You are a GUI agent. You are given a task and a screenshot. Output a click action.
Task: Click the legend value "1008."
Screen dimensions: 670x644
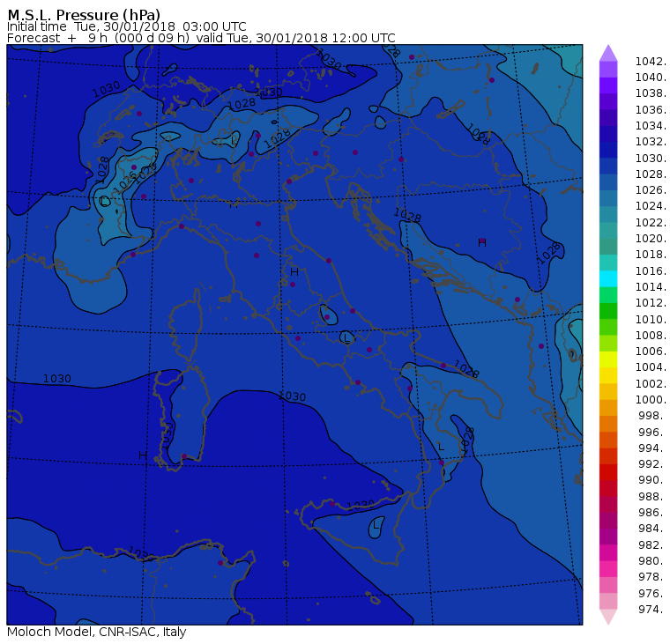[x=651, y=336]
